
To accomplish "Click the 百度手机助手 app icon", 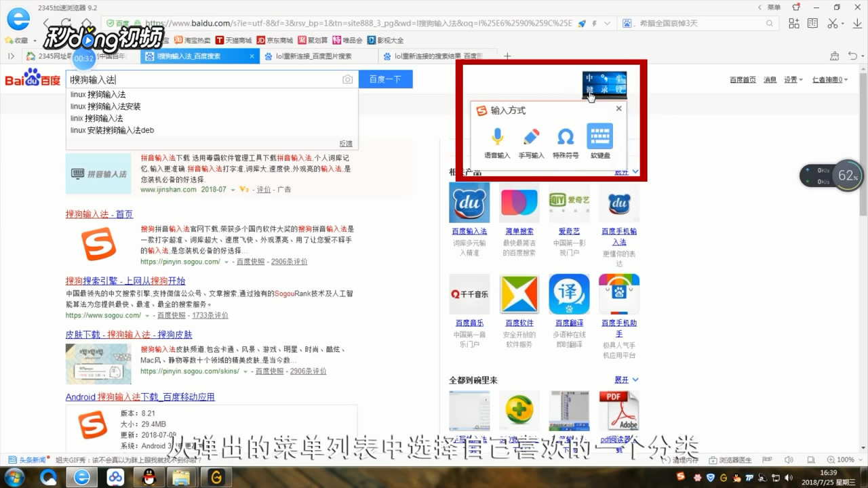I will click(619, 294).
